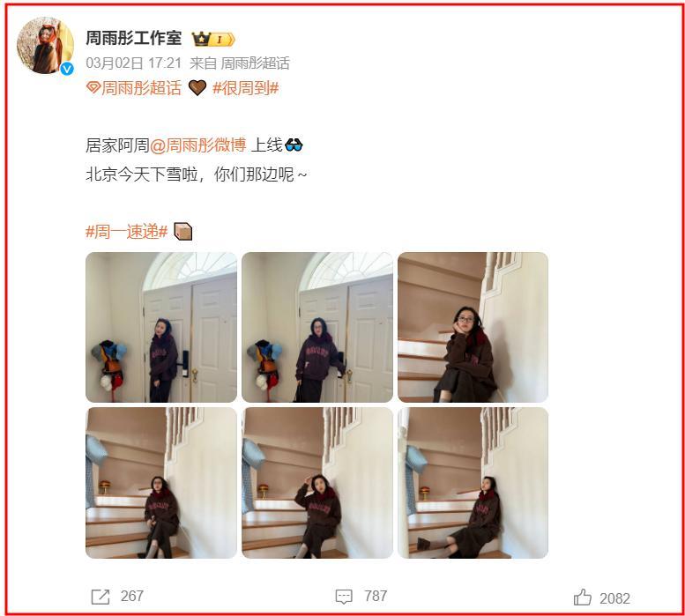Screen dimensions: 685x616
Task: Like the post with thumbs-up icon
Action: tap(583, 597)
